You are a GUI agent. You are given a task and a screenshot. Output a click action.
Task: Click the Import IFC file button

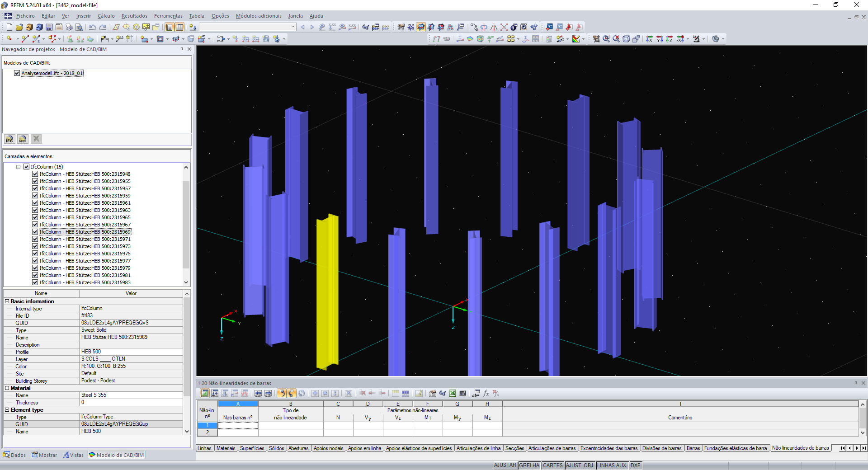[x=9, y=139]
